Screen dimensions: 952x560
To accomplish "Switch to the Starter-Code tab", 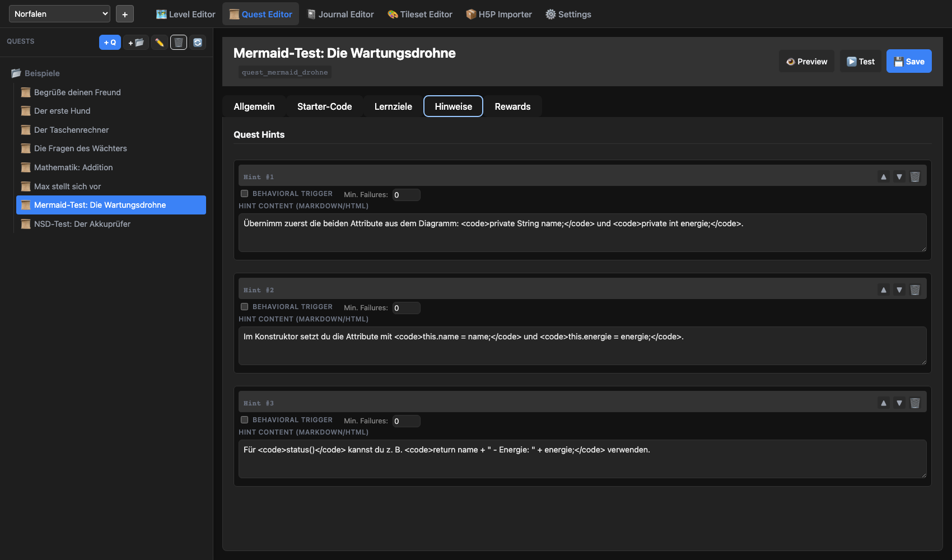I will click(x=325, y=106).
